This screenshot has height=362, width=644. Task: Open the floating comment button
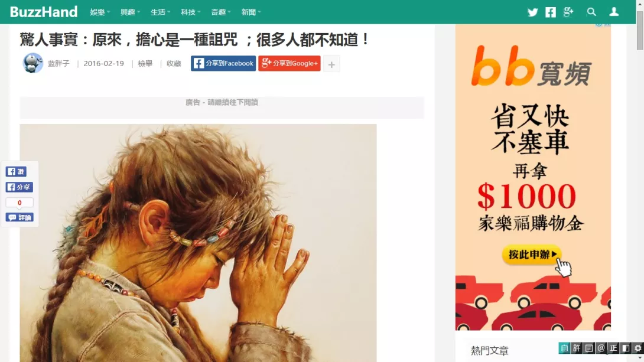point(19,217)
